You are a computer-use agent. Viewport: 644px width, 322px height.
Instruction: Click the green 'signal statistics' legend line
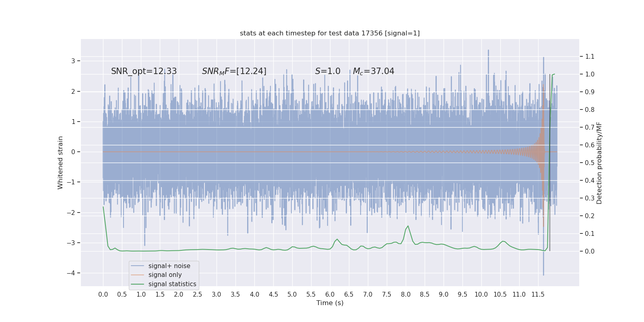point(137,284)
